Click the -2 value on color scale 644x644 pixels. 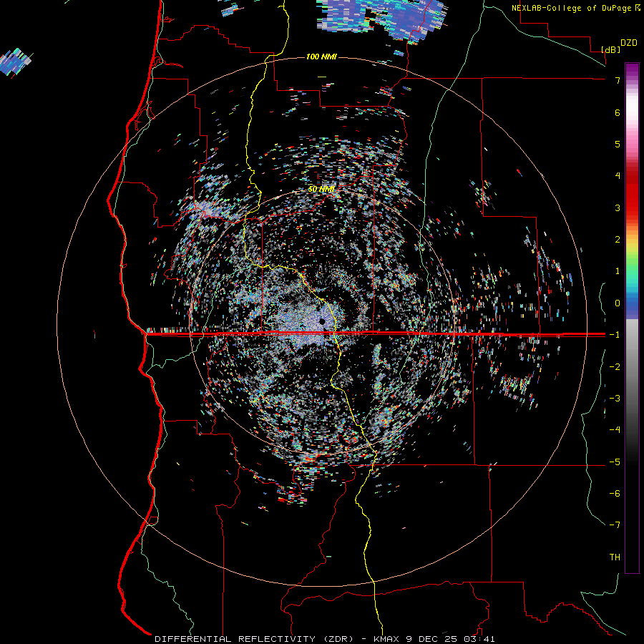coord(615,367)
